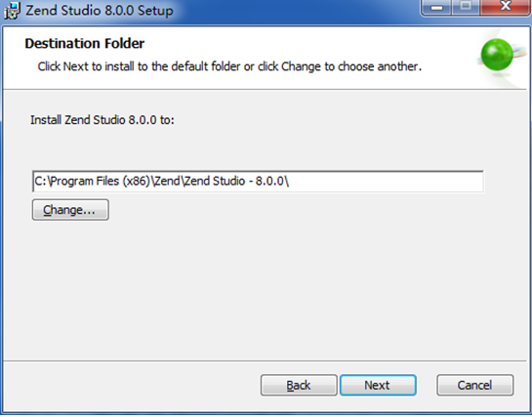The width and height of the screenshot is (532, 417).
Task: Place cursor on "Program Files (x86)" in the path
Action: 101,182
